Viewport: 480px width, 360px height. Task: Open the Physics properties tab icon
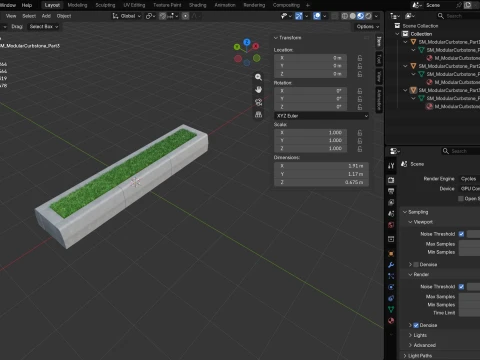pos(391,287)
